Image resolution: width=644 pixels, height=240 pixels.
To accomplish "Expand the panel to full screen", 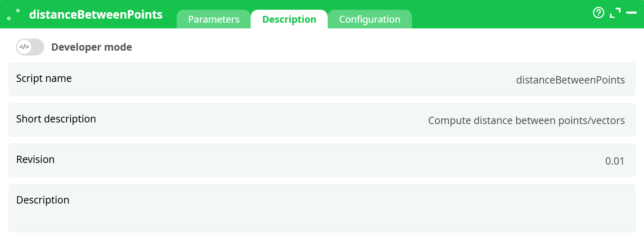I will pos(615,13).
